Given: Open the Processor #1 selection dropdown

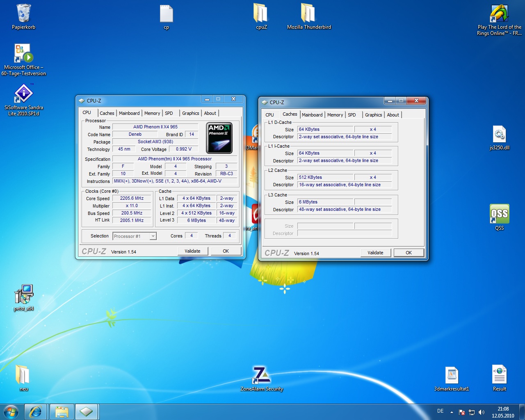Looking at the screenshot, I should (135, 236).
